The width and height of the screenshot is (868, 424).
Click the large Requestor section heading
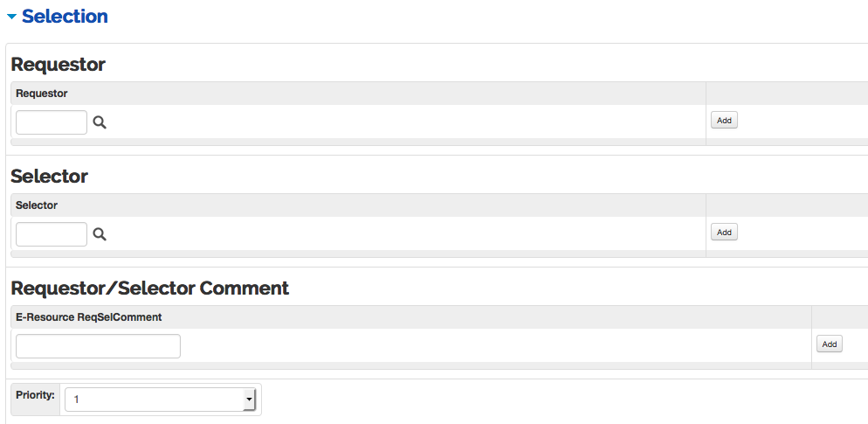(58, 65)
